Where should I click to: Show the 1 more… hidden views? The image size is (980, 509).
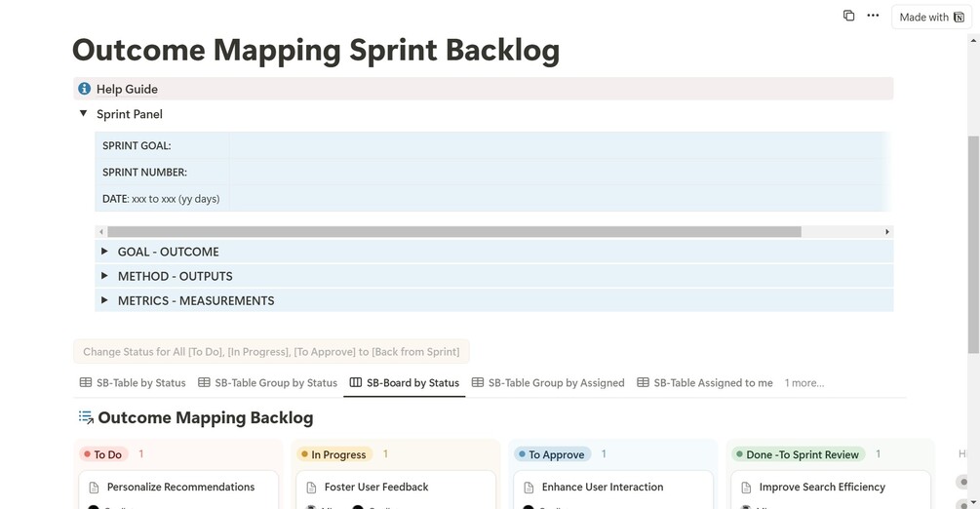click(804, 383)
